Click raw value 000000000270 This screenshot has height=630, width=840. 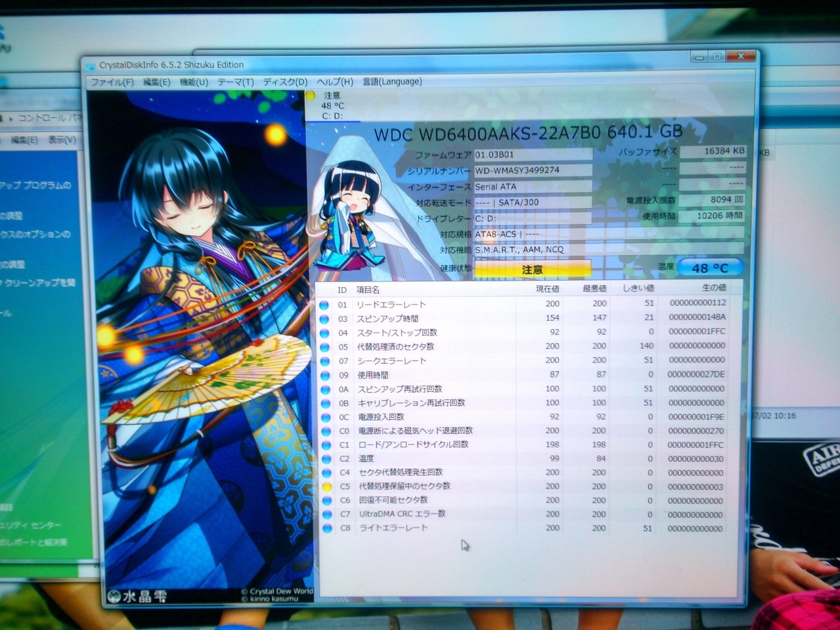pyautogui.click(x=696, y=430)
